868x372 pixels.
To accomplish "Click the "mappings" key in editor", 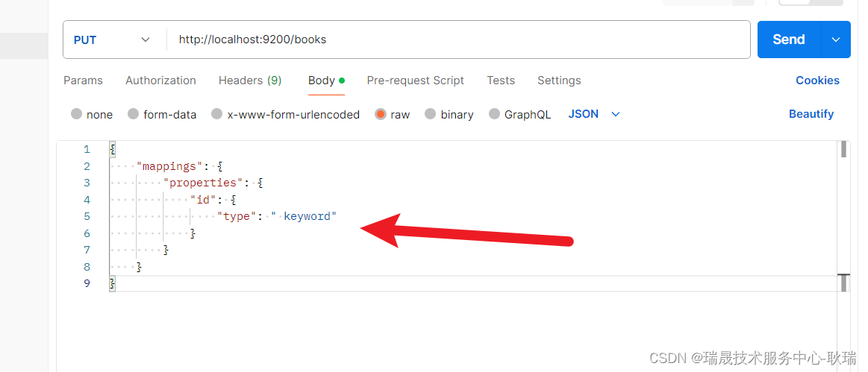I will (x=169, y=165).
